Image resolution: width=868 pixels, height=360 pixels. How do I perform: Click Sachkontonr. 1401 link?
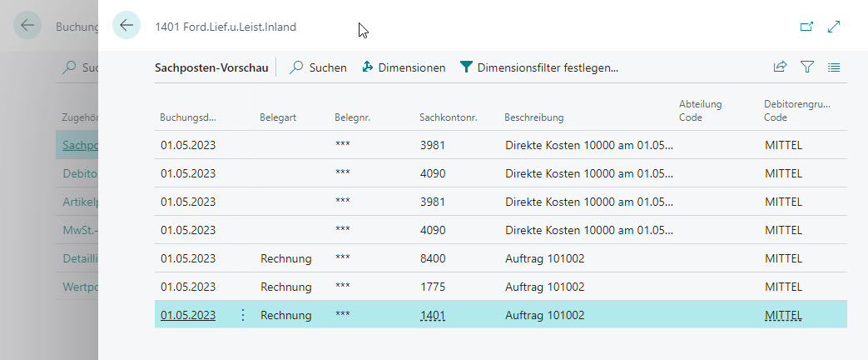point(433,315)
